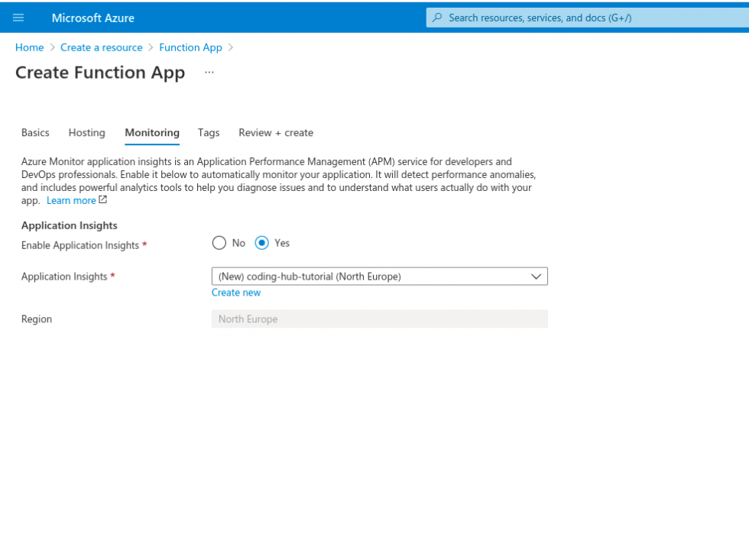
Task: Focus the Search resources, services, and docs box
Action: [588, 18]
